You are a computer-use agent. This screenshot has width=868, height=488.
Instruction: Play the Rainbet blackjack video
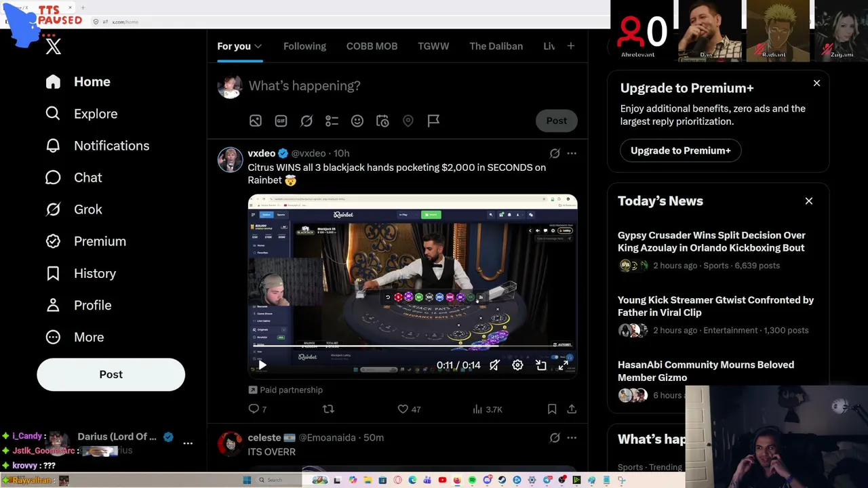pyautogui.click(x=262, y=365)
